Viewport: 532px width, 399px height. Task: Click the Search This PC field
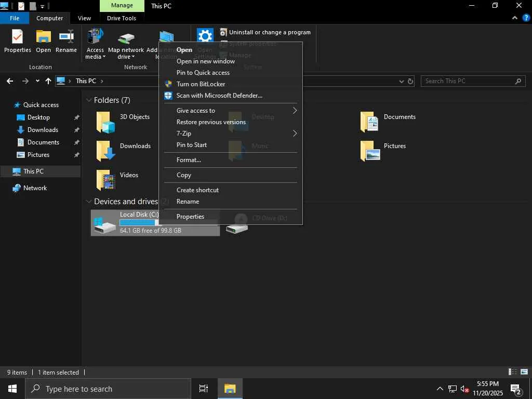(473, 81)
